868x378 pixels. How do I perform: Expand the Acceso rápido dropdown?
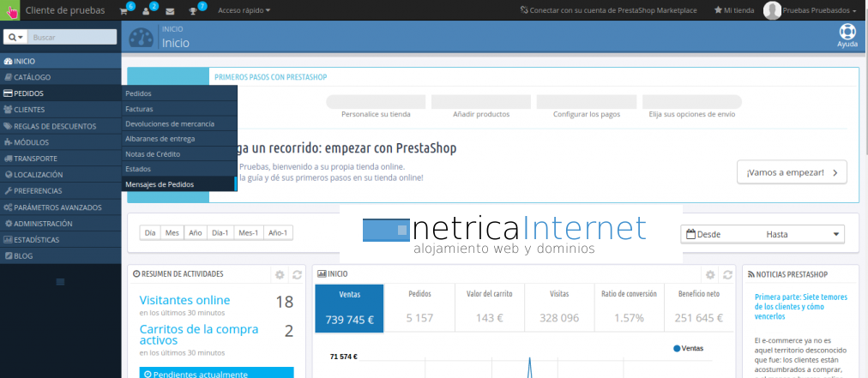click(x=244, y=11)
